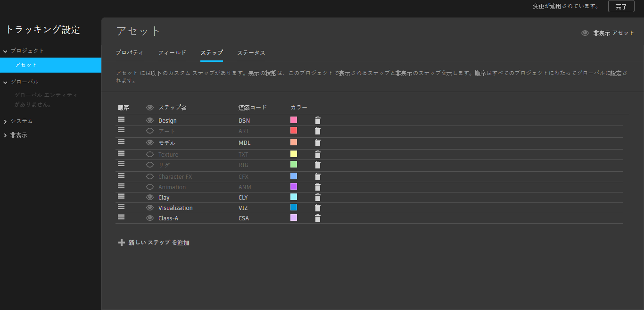Show the Texture step with eye toggle
The image size is (644, 310).
click(x=150, y=154)
